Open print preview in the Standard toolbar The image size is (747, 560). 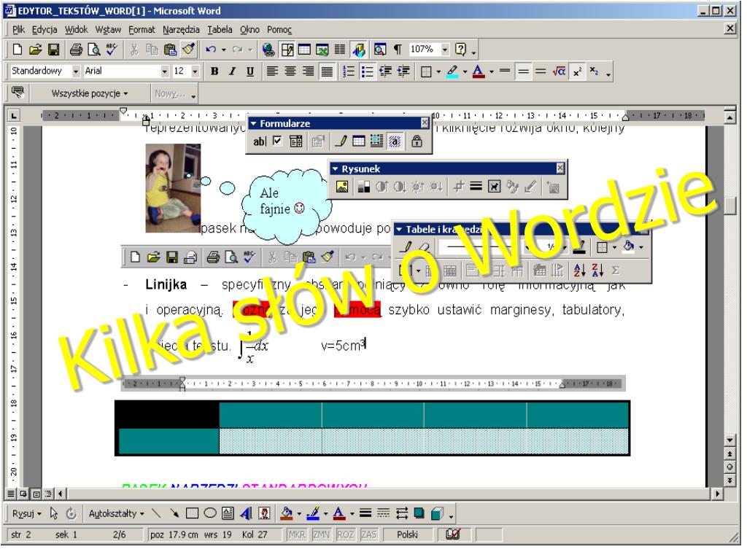tap(94, 50)
